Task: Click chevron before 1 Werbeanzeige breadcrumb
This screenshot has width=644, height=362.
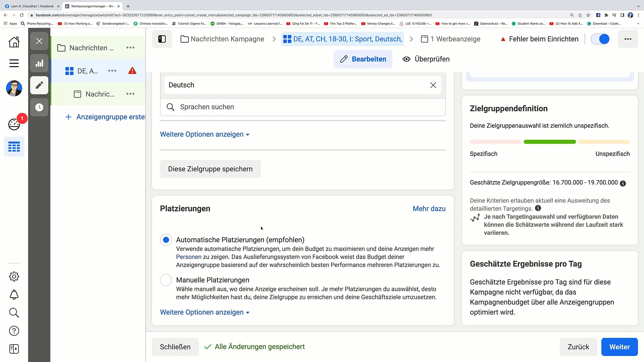Action: point(411,39)
